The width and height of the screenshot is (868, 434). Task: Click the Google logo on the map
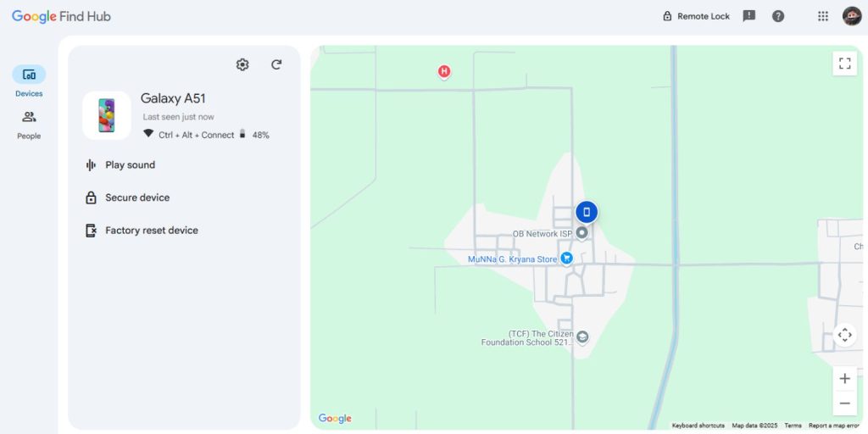pos(335,419)
